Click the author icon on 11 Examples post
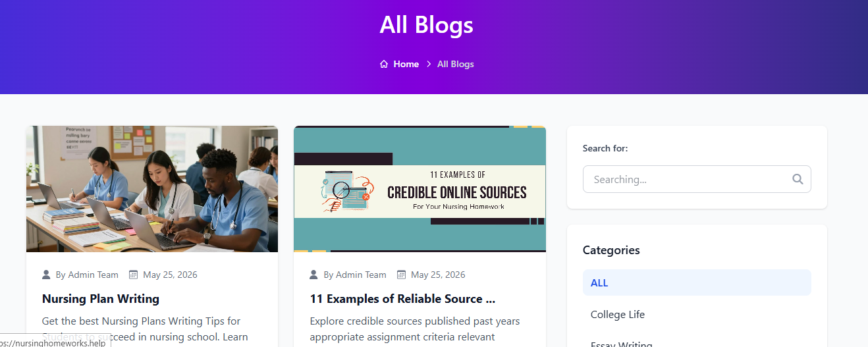The width and height of the screenshot is (868, 347). [314, 275]
